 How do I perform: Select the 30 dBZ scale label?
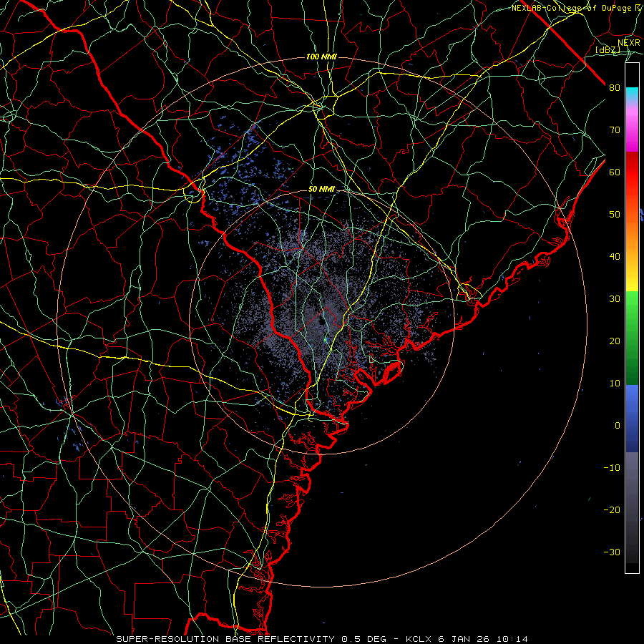pos(615,299)
